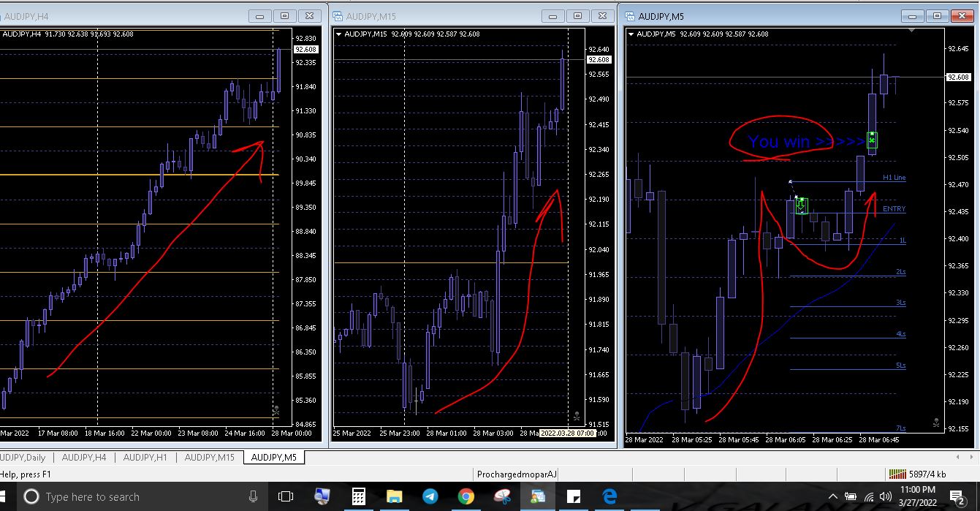Close the AUDJPY,M15 chart window
Viewport: 980px width, 511px height.
[603, 15]
